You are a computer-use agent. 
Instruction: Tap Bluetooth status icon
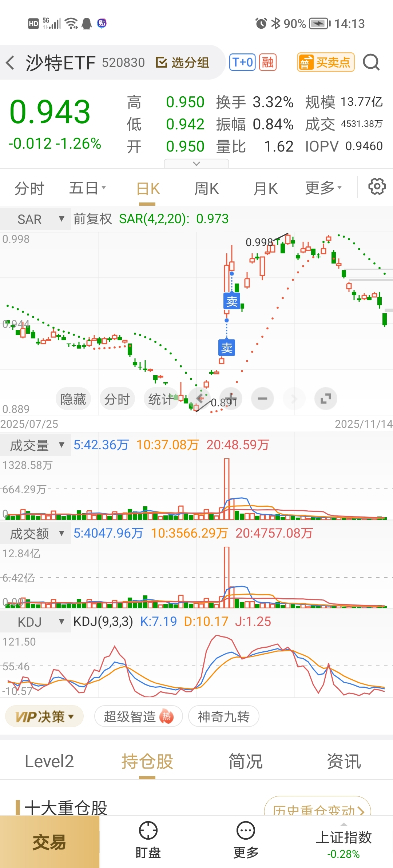[x=276, y=23]
